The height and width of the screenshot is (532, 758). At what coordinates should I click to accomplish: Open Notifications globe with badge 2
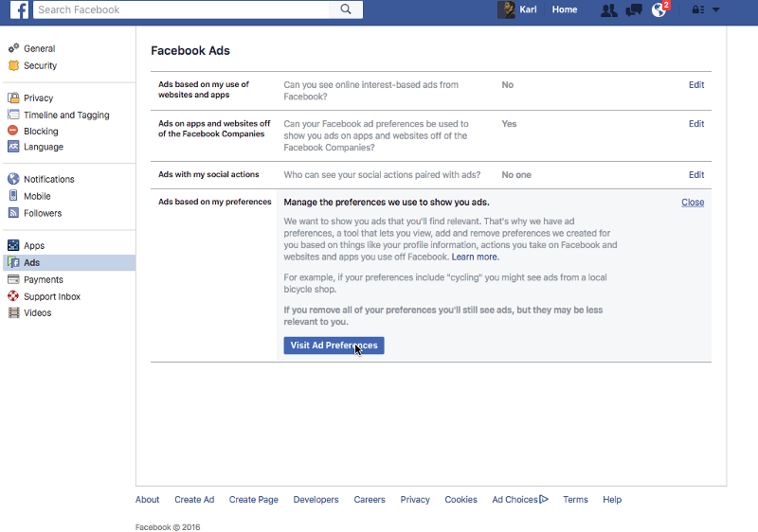point(659,9)
